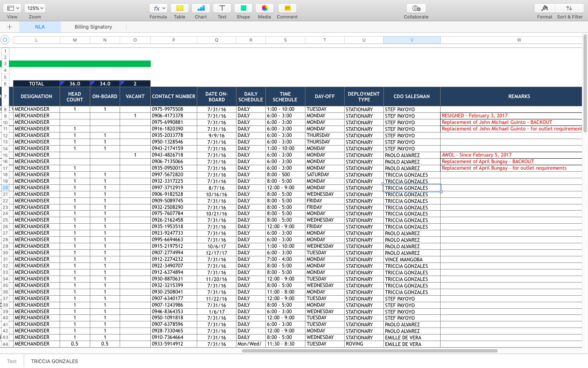Insert a Table from toolbar
This screenshot has height=368, width=588.
pyautogui.click(x=179, y=8)
